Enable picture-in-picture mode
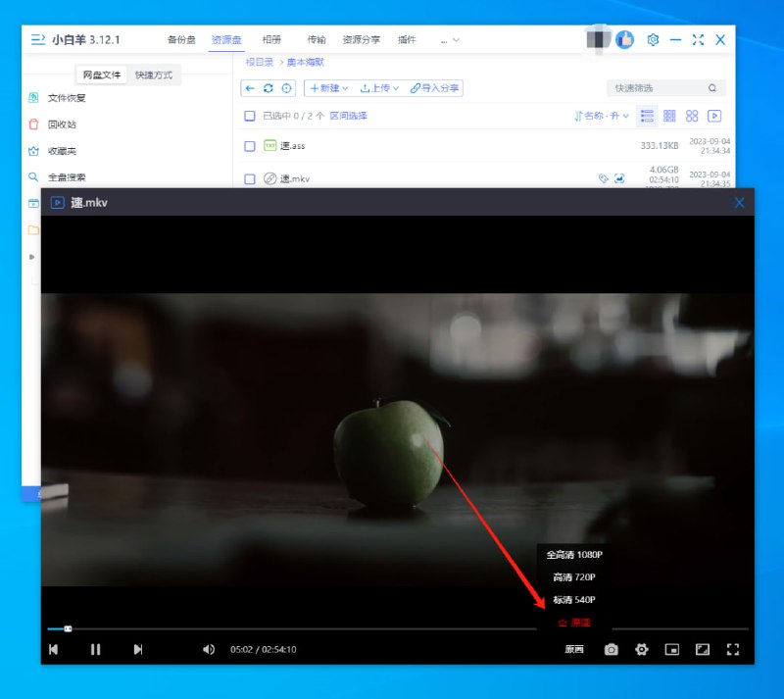This screenshot has width=784, height=699. pos(672,649)
